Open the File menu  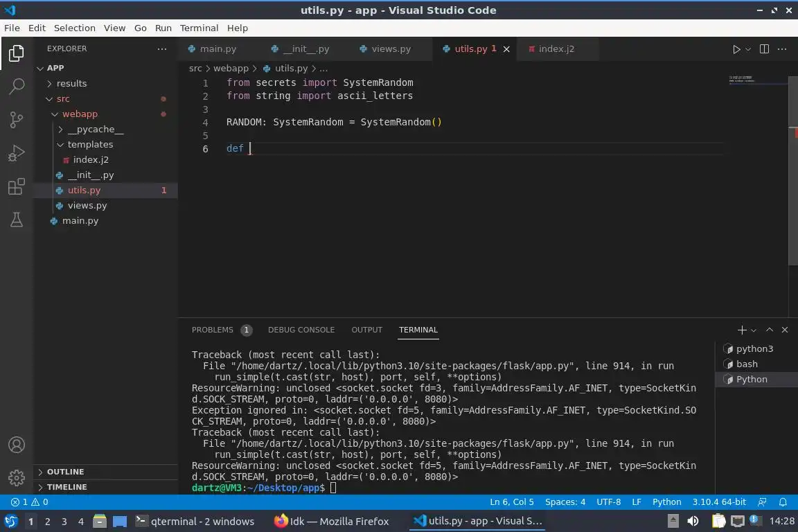pos(12,28)
